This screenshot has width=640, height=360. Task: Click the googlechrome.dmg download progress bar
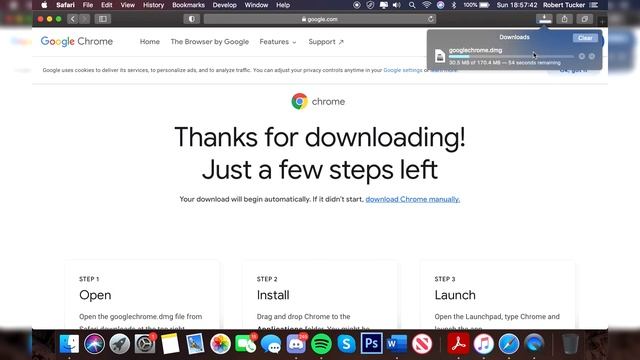pyautogui.click(x=511, y=56)
